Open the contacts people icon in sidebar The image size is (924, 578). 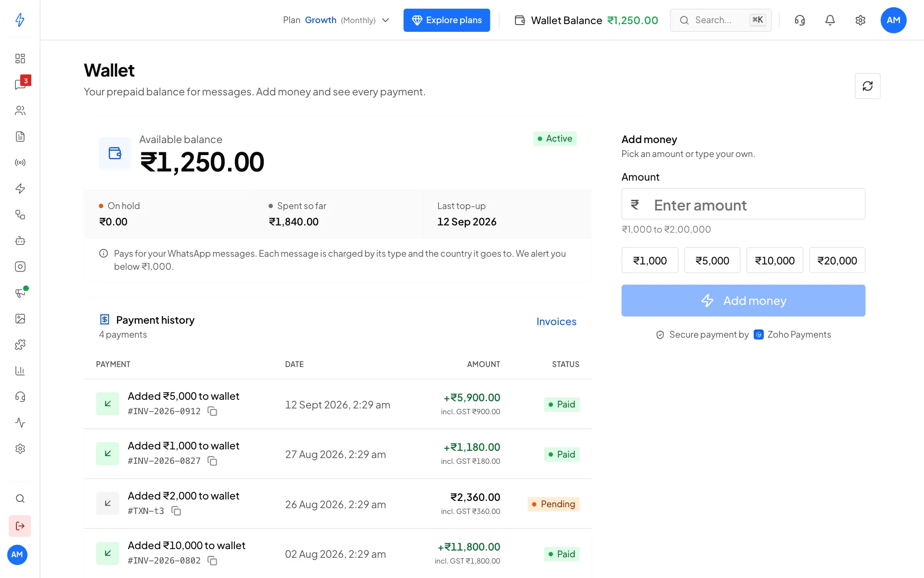(x=20, y=110)
